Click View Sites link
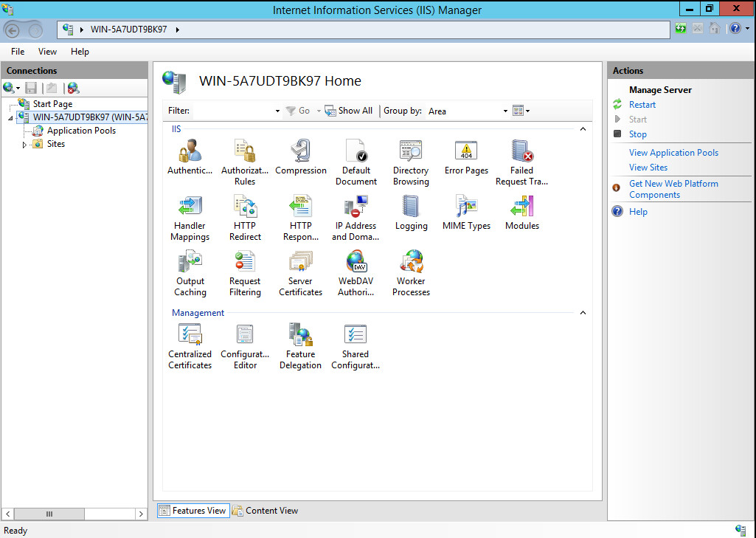The width and height of the screenshot is (756, 538). [x=648, y=168]
